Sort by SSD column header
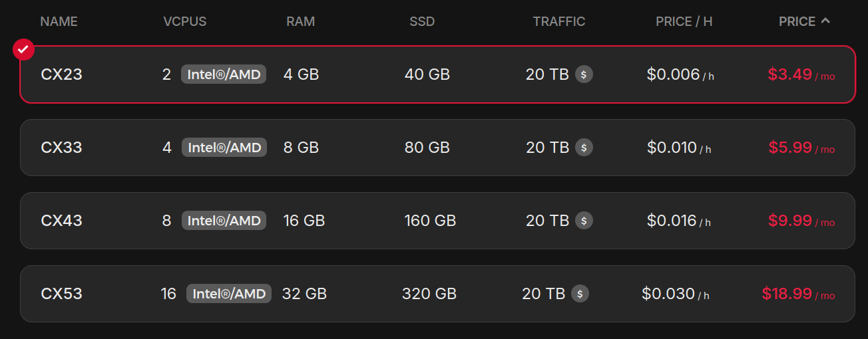The image size is (868, 339). pos(422,21)
